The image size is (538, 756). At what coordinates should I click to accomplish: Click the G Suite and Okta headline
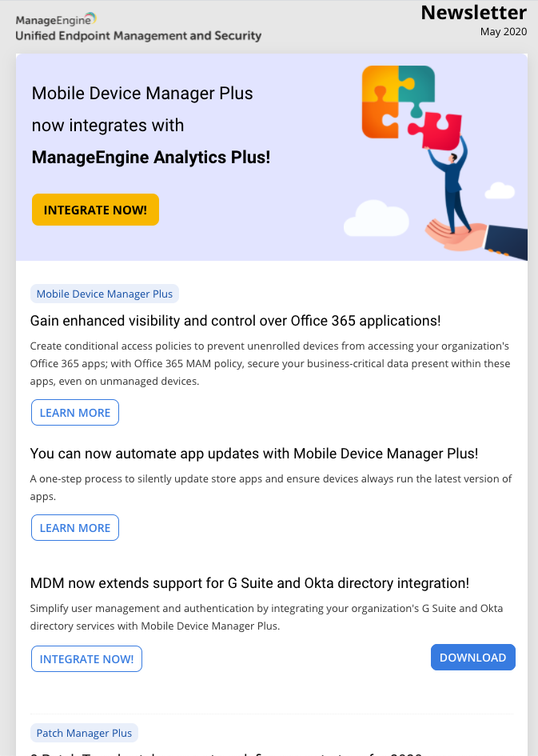(x=249, y=583)
